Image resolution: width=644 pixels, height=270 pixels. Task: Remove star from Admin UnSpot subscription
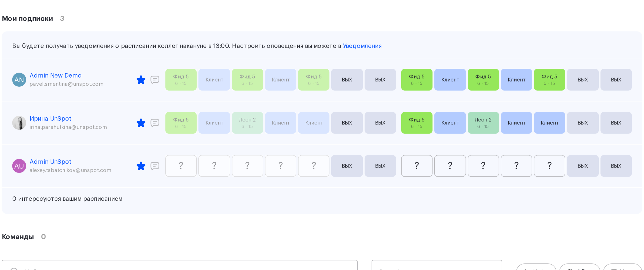click(x=141, y=166)
